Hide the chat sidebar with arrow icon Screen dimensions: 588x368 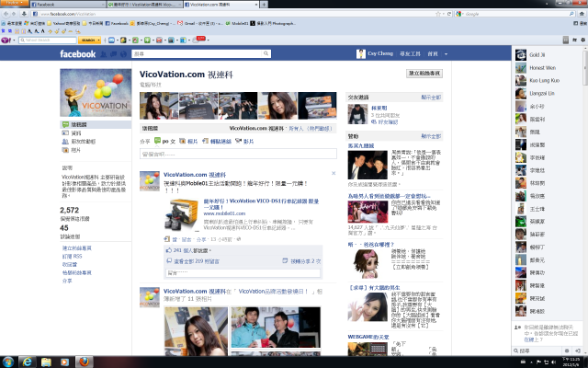point(578,351)
